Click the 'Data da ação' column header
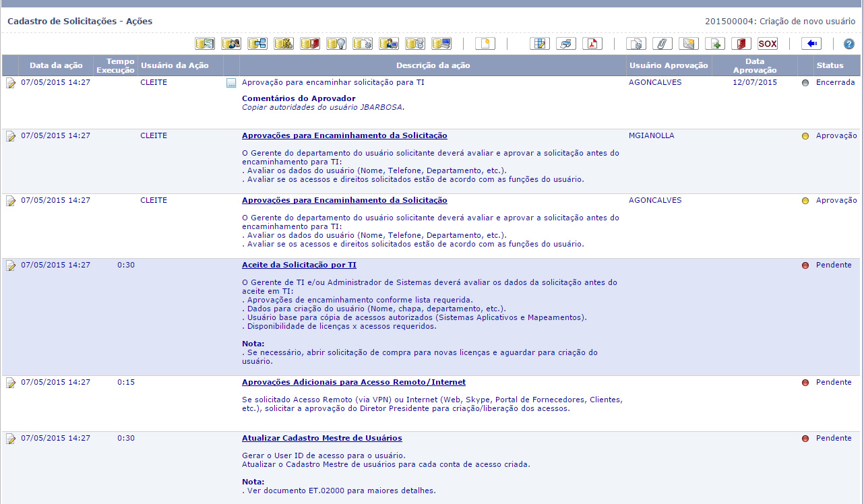 (x=56, y=65)
